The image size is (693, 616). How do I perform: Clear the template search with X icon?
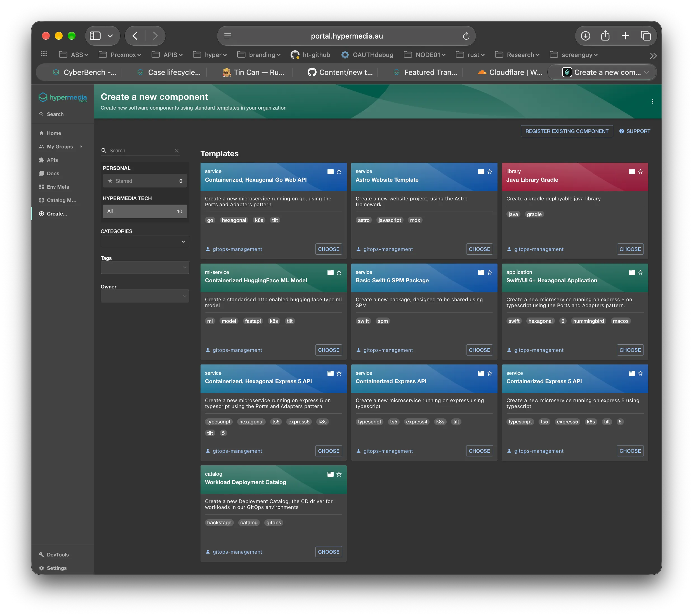click(177, 150)
